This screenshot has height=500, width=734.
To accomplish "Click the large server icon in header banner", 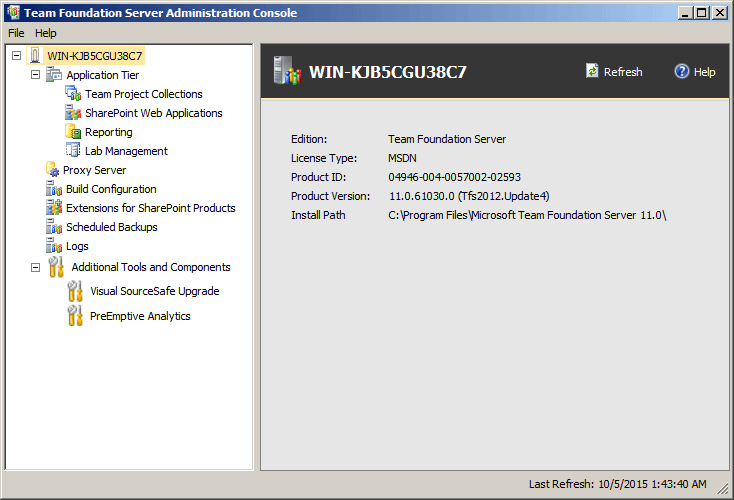I will pyautogui.click(x=287, y=71).
